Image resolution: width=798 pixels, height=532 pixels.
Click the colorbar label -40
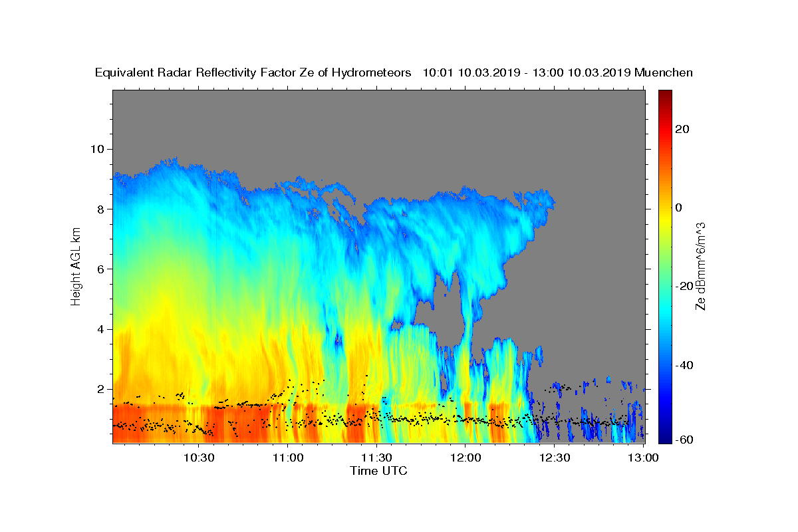pos(685,364)
